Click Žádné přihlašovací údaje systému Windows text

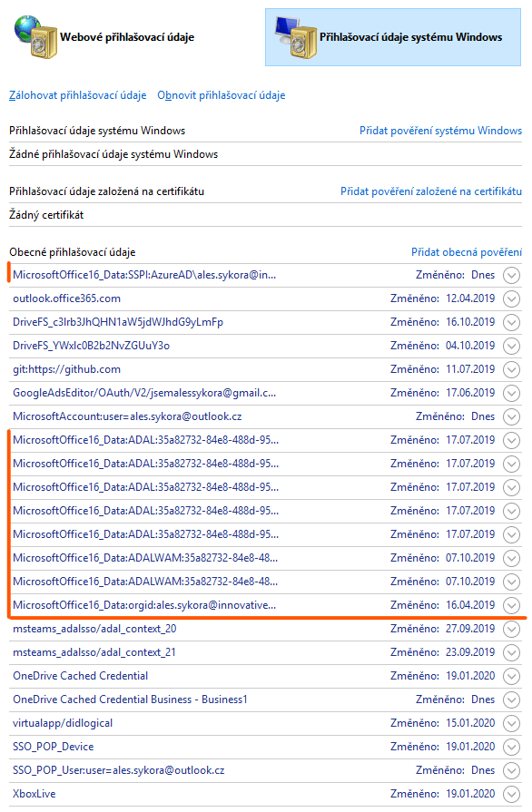(x=113, y=154)
